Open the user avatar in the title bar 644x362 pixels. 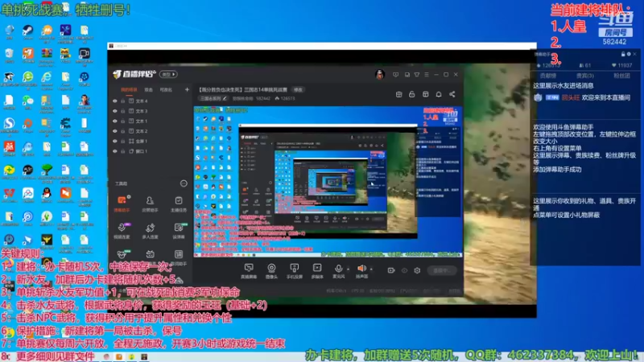[380, 74]
